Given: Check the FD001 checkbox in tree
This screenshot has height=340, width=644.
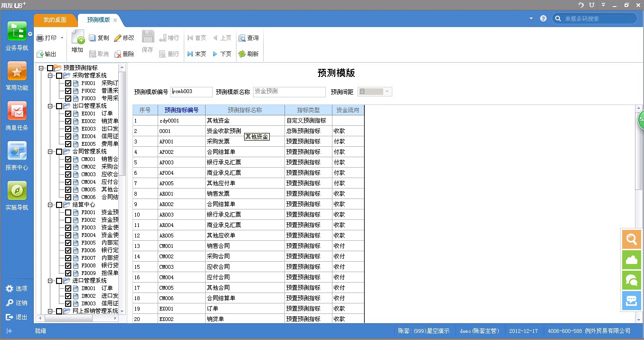Looking at the screenshot, I should coord(68,212).
